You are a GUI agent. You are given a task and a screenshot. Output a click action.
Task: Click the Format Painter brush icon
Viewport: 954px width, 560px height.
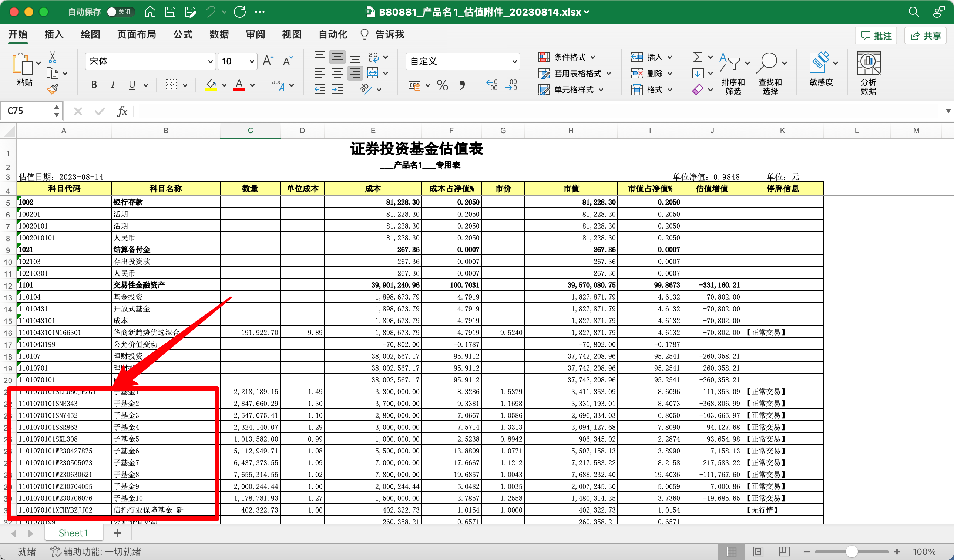[53, 89]
